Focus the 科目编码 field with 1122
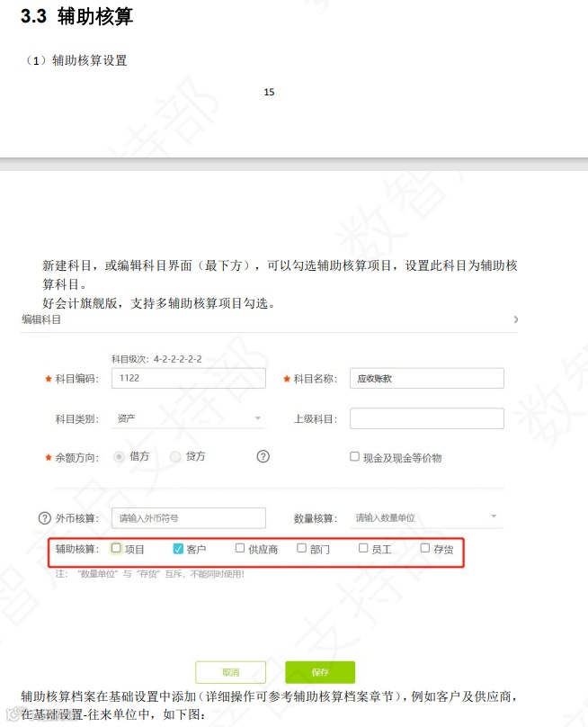This screenshot has height=727, width=588. 189,378
